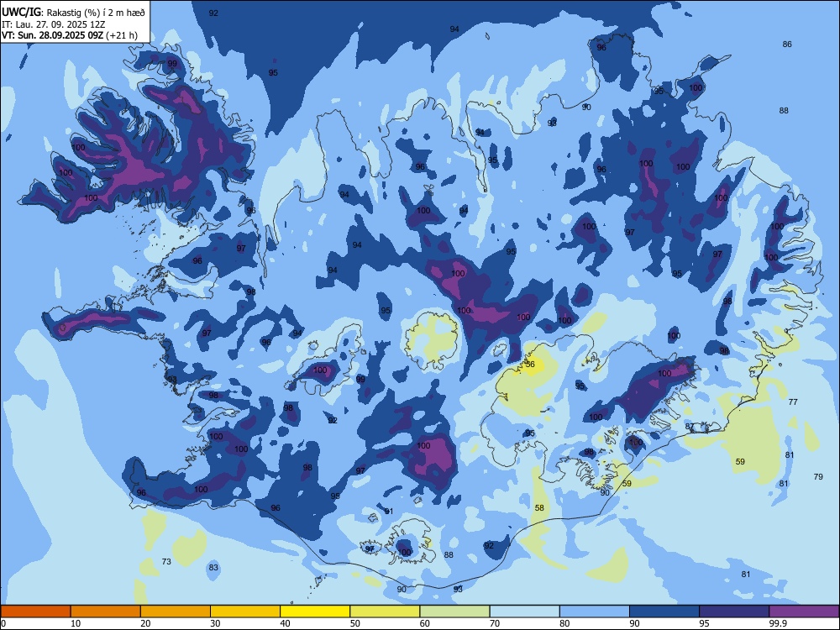Click the 70–80 pale blue legend swatch
The height and width of the screenshot is (630, 840).
[524, 612]
